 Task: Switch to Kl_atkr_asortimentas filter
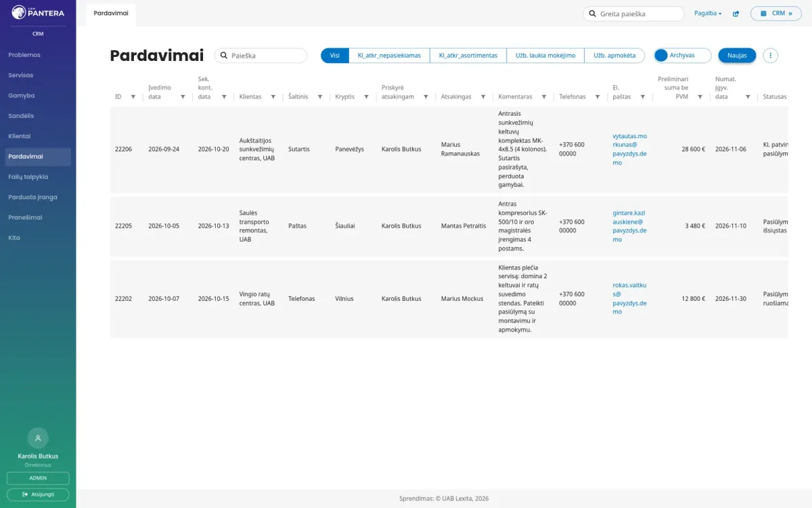[468, 56]
